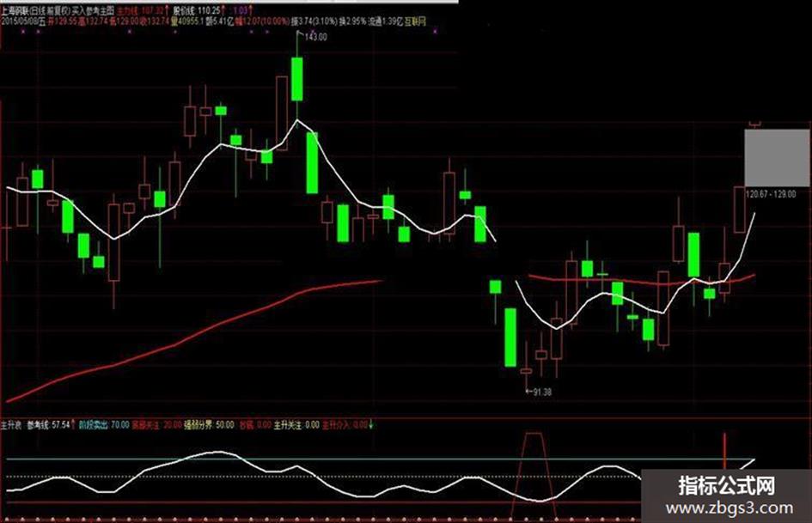
Task: Click the 143.00 high price label
Action: 316,37
